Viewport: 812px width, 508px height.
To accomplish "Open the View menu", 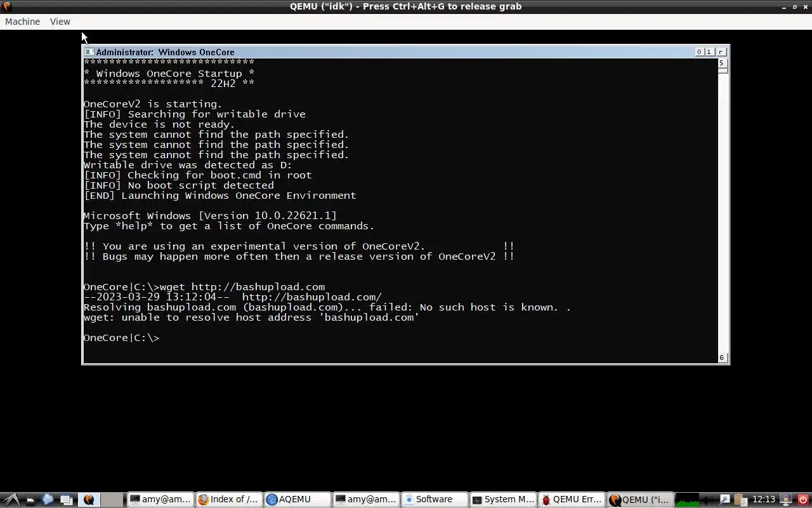I will click(x=60, y=22).
